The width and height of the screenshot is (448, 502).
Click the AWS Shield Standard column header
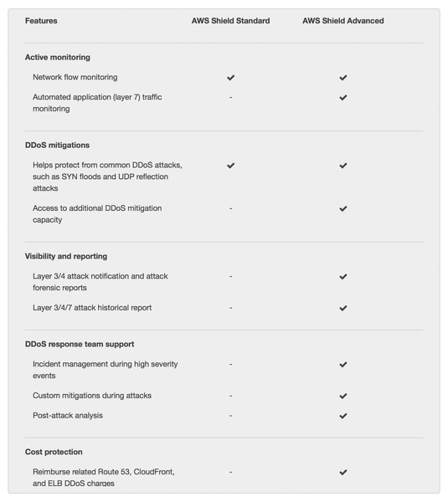coord(231,21)
